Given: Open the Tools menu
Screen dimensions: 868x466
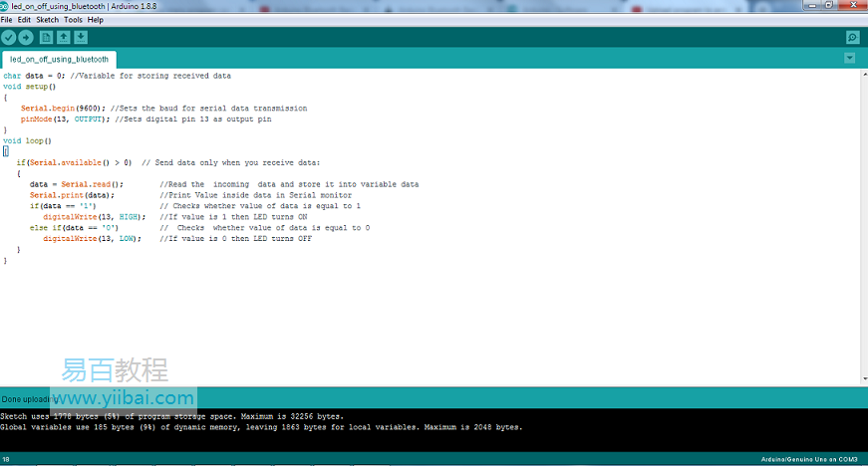Looking at the screenshot, I should pos(73,20).
